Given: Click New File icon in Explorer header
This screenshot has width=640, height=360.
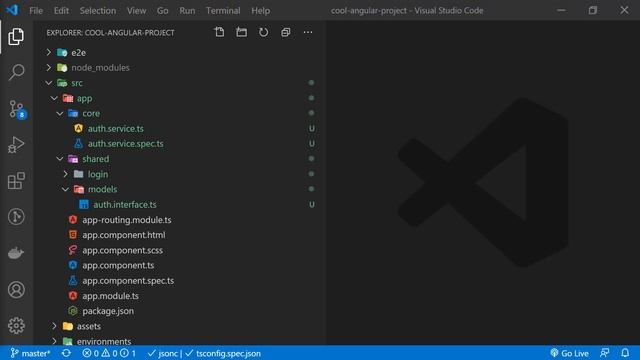Looking at the screenshot, I should [219, 32].
